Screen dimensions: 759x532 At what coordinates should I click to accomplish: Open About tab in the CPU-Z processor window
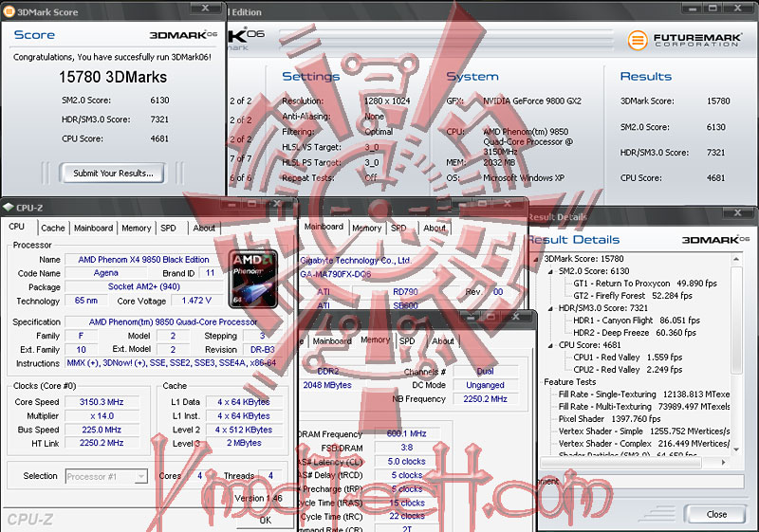click(x=204, y=228)
